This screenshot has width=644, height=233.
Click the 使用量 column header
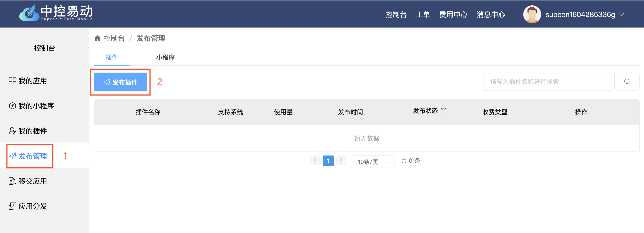click(283, 112)
